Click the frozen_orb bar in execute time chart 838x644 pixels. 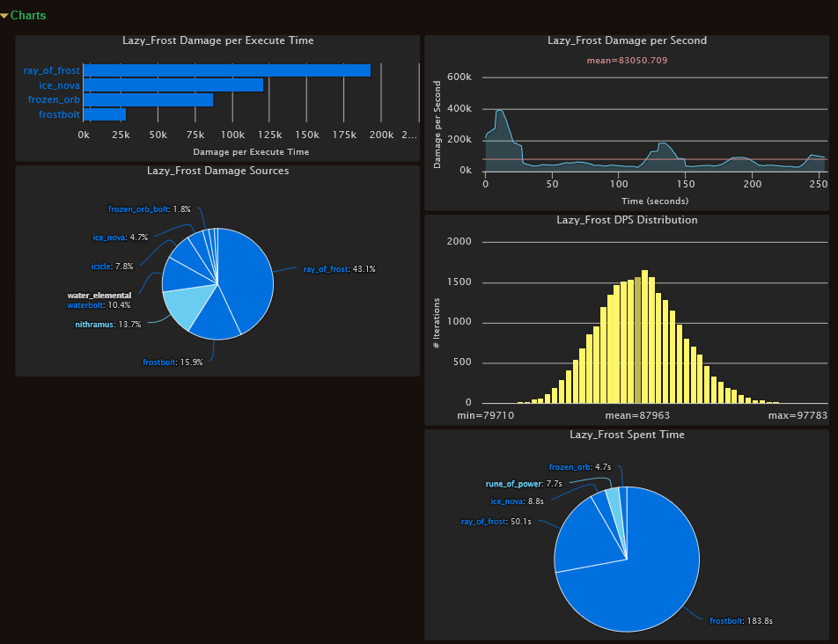coord(149,100)
